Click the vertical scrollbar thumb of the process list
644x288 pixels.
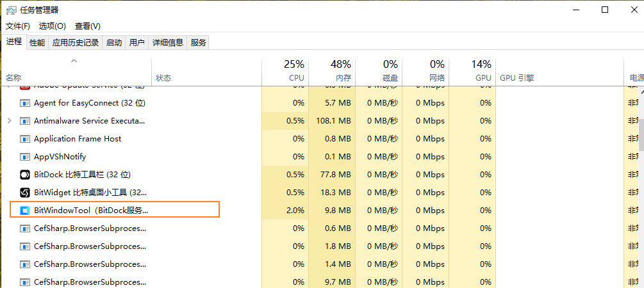(641, 134)
